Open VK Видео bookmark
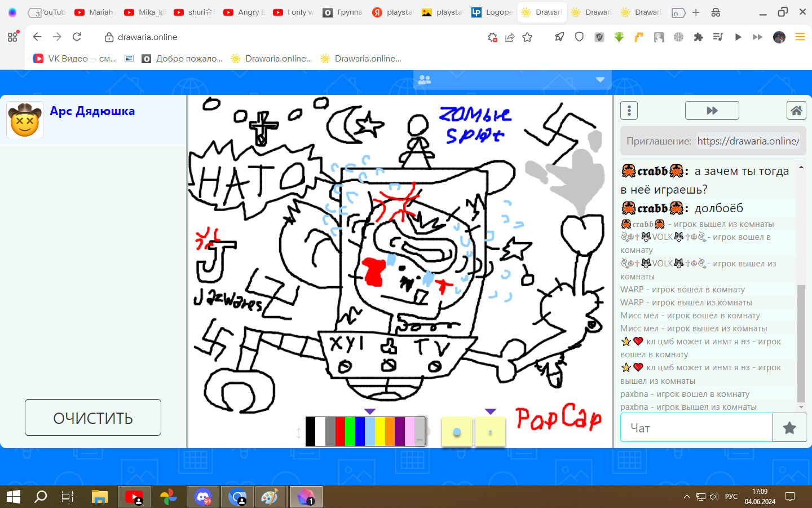 pyautogui.click(x=74, y=59)
